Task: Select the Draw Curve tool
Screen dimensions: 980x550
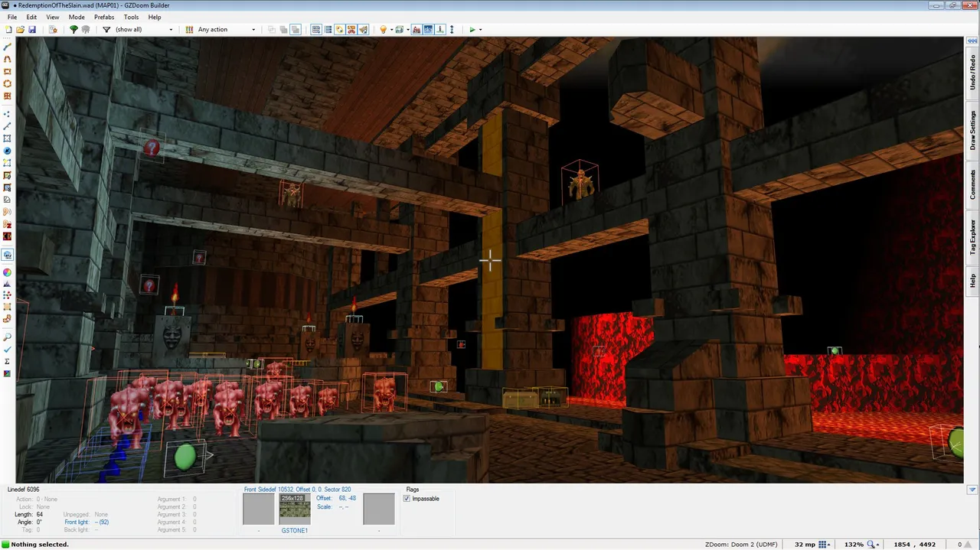Action: coord(8,59)
